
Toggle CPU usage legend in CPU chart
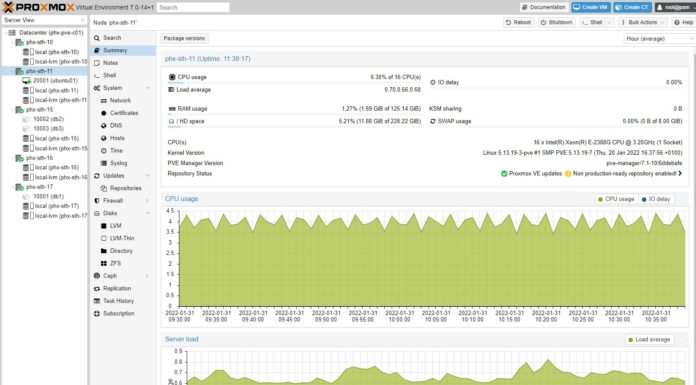[616, 199]
